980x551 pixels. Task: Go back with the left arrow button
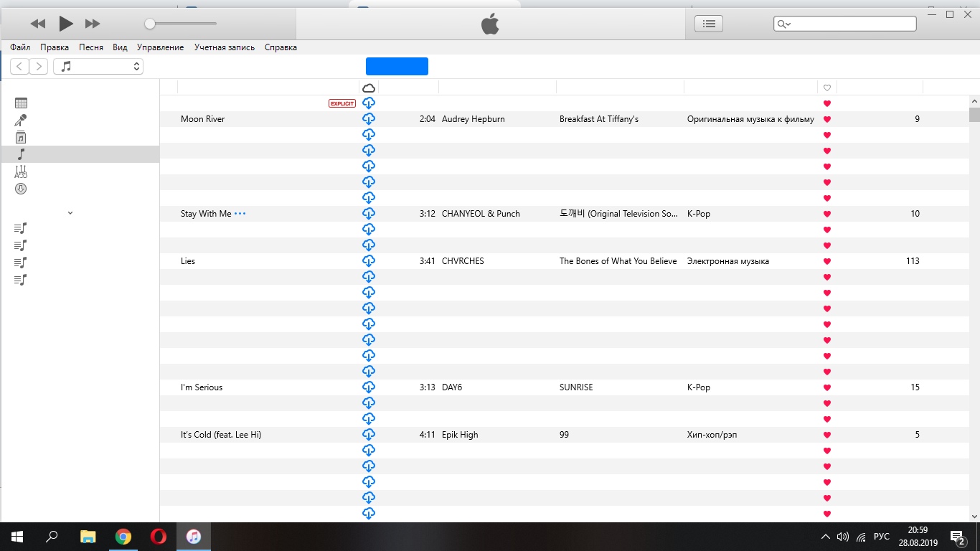(x=20, y=67)
